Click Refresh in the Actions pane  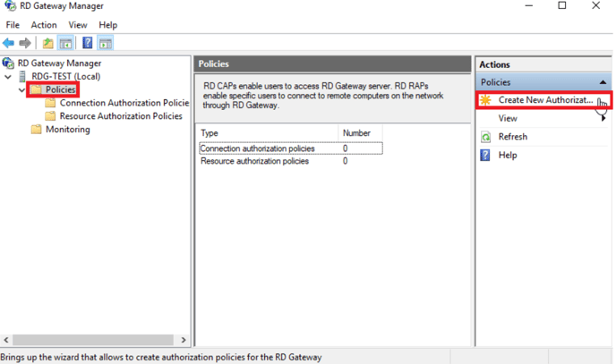point(513,137)
